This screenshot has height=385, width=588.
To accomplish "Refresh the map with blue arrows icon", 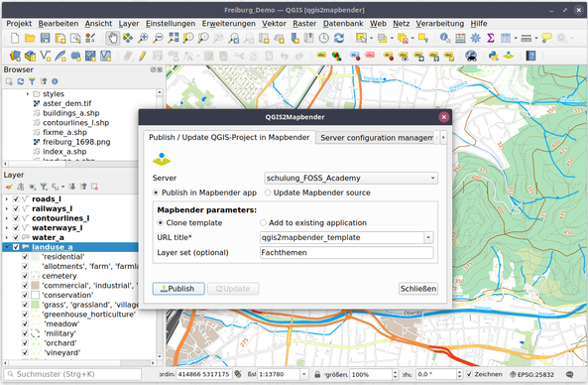I will 339,38.
